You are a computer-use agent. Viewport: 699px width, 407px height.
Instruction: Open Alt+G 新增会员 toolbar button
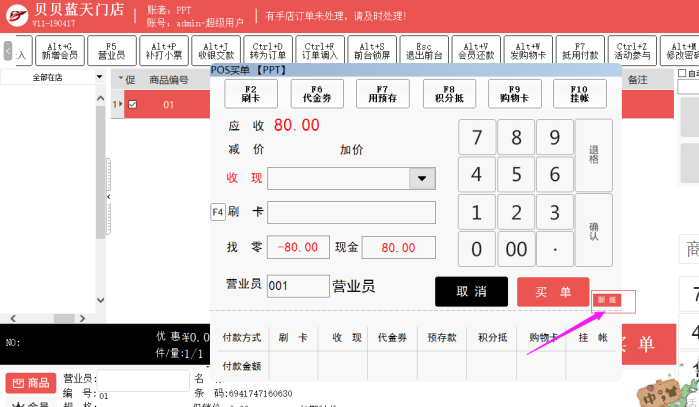click(60, 51)
